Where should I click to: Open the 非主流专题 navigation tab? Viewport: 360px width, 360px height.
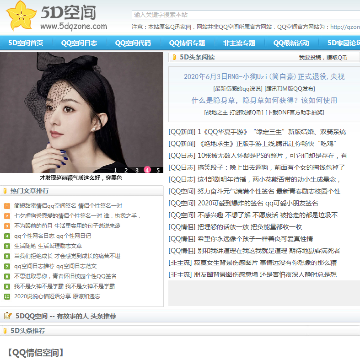tap(239, 43)
